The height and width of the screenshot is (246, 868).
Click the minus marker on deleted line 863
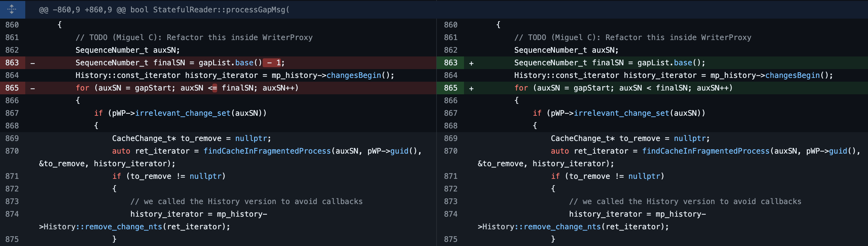coord(33,63)
